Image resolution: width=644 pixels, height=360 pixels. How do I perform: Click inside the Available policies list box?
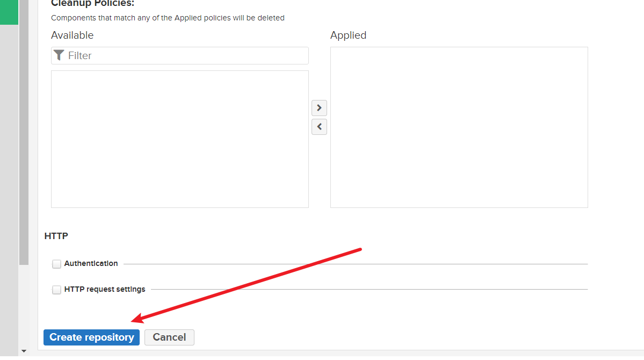click(x=179, y=139)
